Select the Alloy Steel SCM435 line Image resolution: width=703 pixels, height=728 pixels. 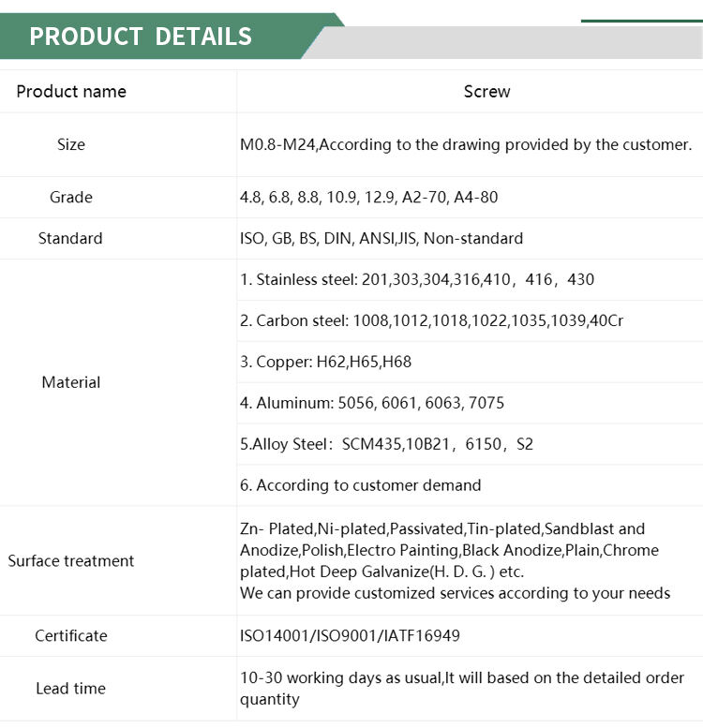click(x=386, y=444)
